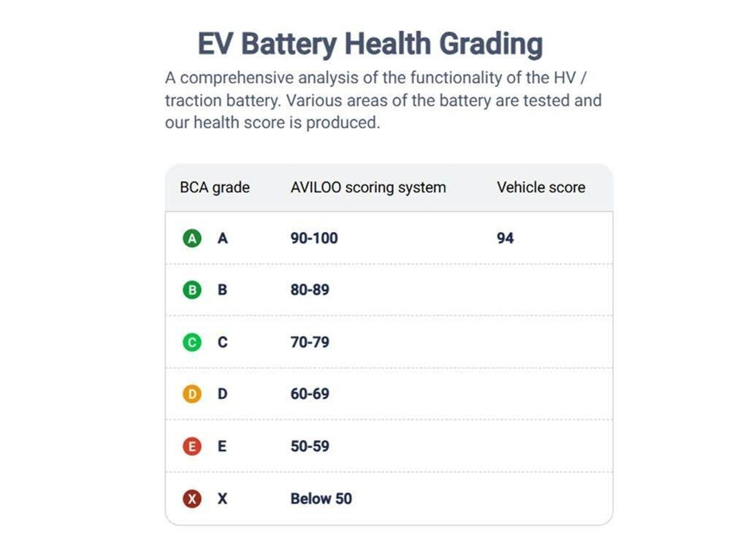Click the 70-79 score range

pyautogui.click(x=310, y=342)
